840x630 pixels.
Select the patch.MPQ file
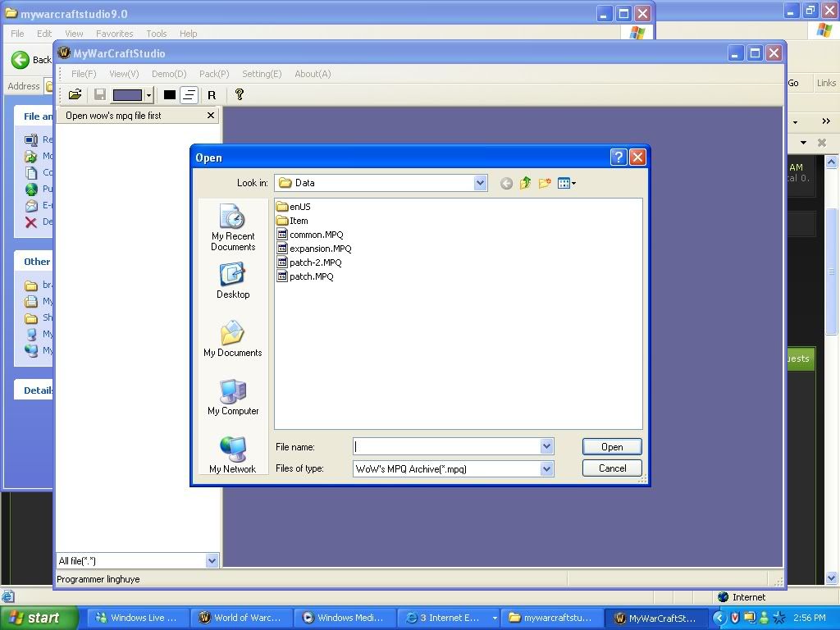pyautogui.click(x=305, y=276)
